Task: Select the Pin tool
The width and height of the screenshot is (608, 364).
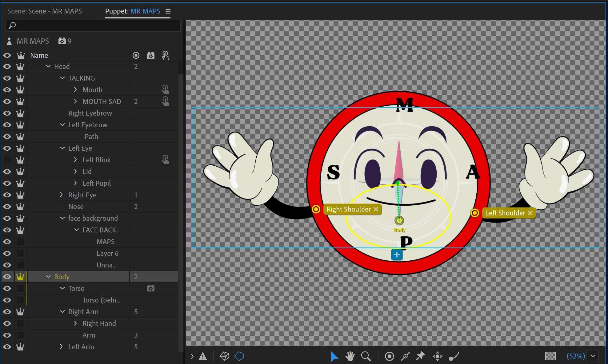Action: [x=420, y=356]
